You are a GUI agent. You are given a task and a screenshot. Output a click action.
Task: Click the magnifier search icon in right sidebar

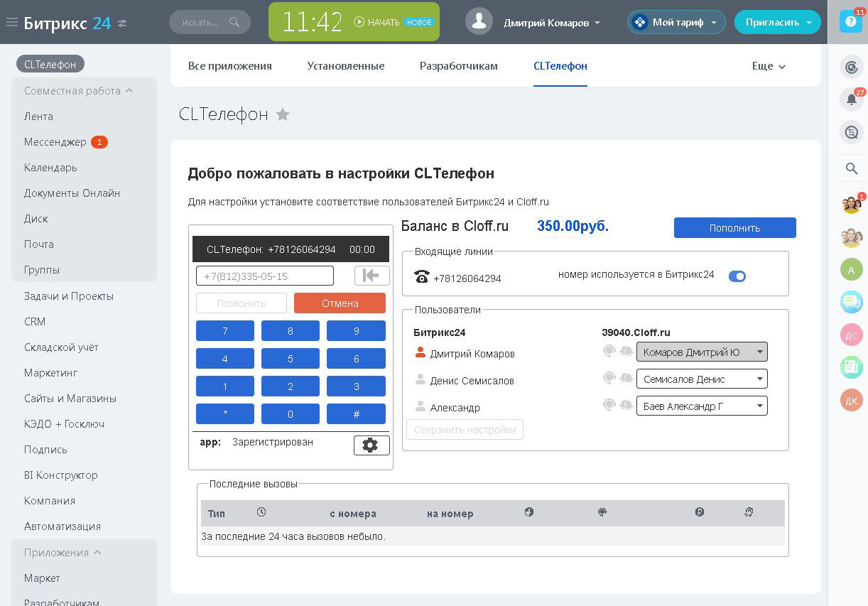pos(851,168)
